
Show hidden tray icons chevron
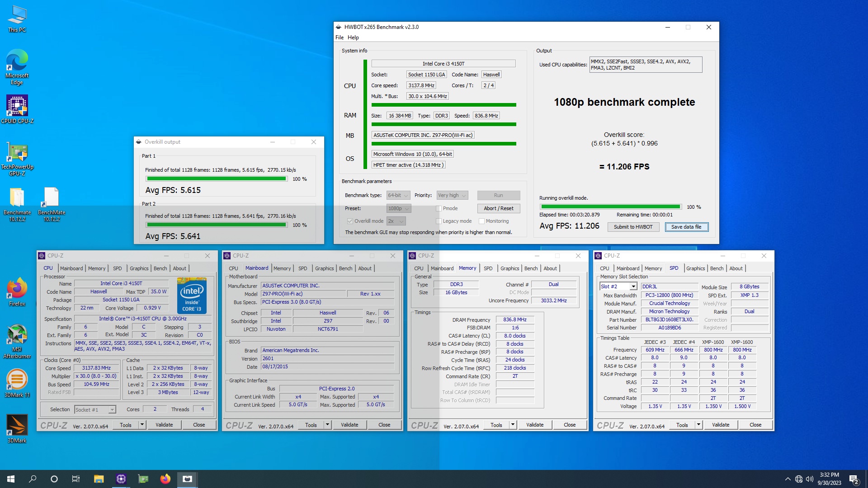tap(788, 479)
